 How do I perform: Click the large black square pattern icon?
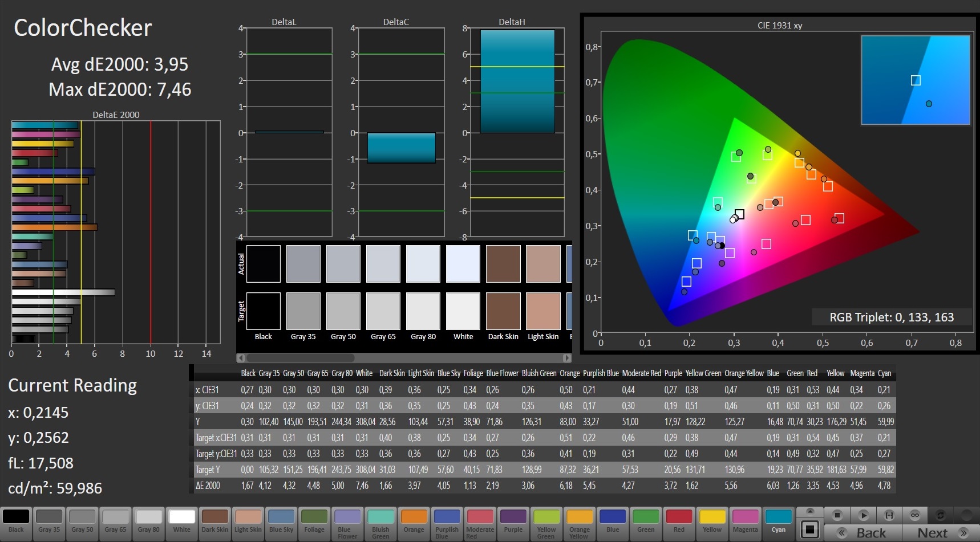[809, 529]
